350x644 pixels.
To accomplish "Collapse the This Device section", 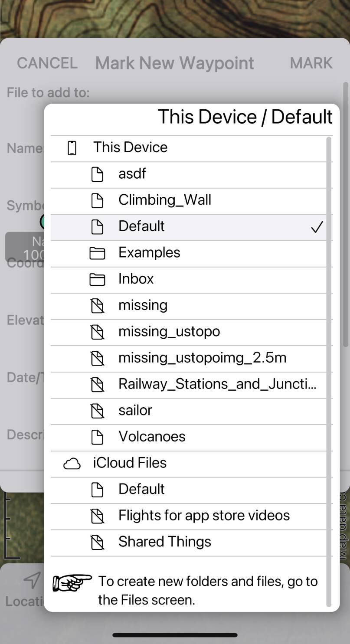I will coord(130,147).
